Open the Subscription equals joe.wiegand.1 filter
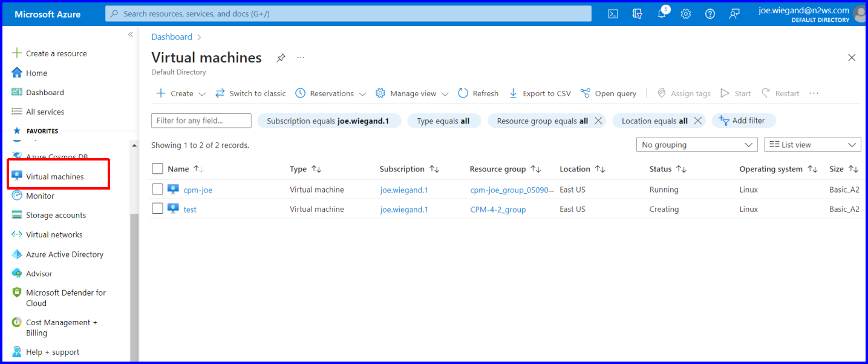This screenshot has width=868, height=364. click(329, 121)
